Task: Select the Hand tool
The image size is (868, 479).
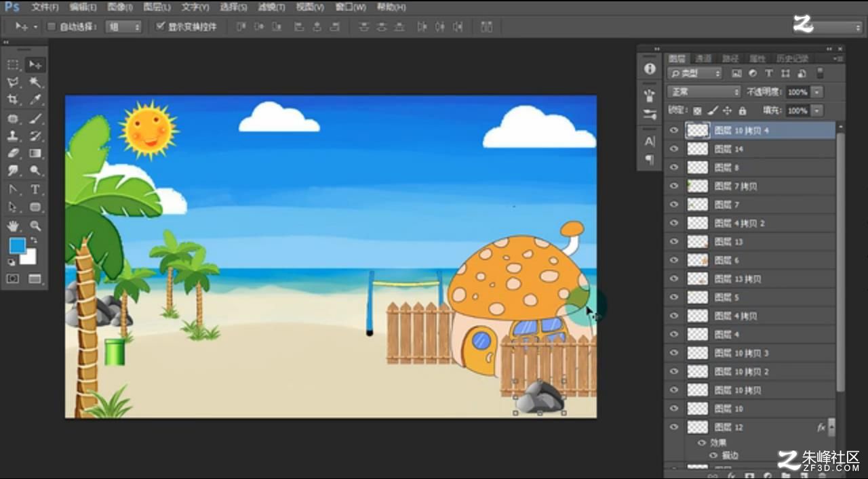Action: (13, 226)
